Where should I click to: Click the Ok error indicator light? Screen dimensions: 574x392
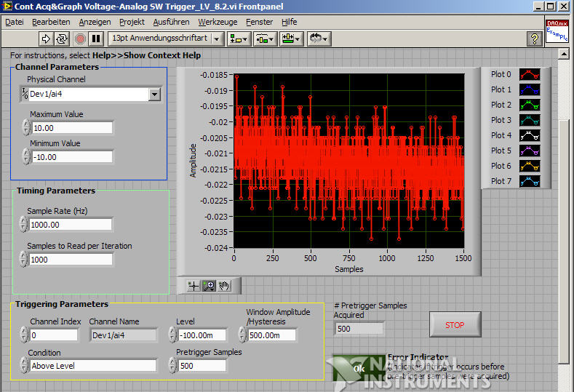pyautogui.click(x=358, y=369)
